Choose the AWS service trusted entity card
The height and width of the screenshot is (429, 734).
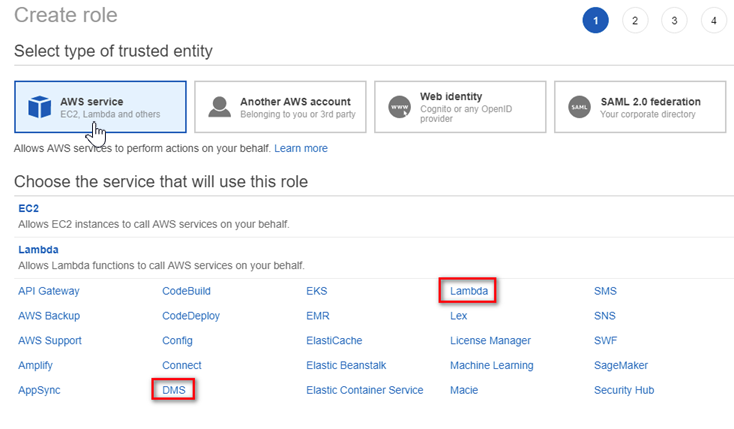pyautogui.click(x=100, y=107)
